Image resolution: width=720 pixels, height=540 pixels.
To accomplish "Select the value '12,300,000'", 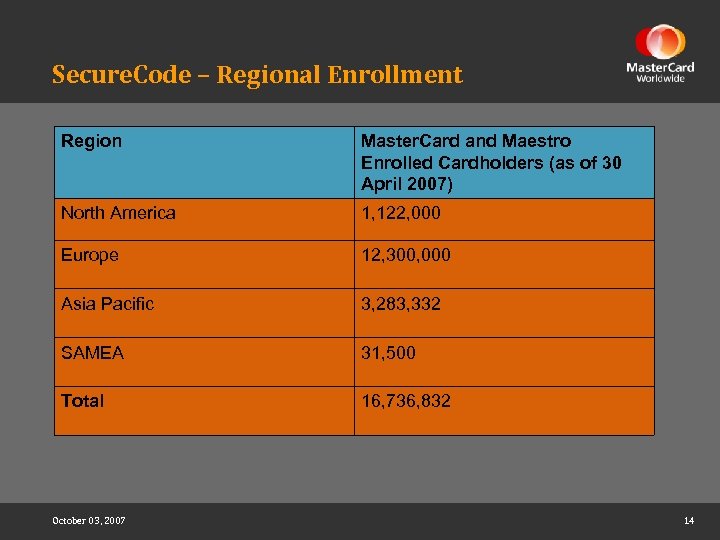I will (x=406, y=255).
